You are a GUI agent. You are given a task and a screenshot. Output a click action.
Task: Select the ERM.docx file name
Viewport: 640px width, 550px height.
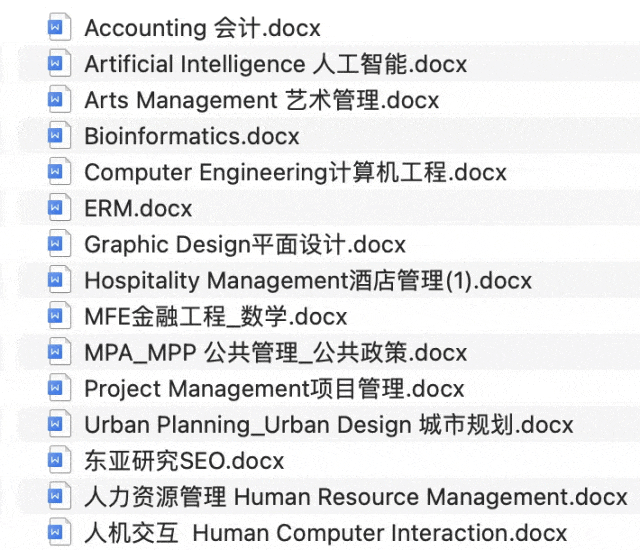[x=138, y=208]
